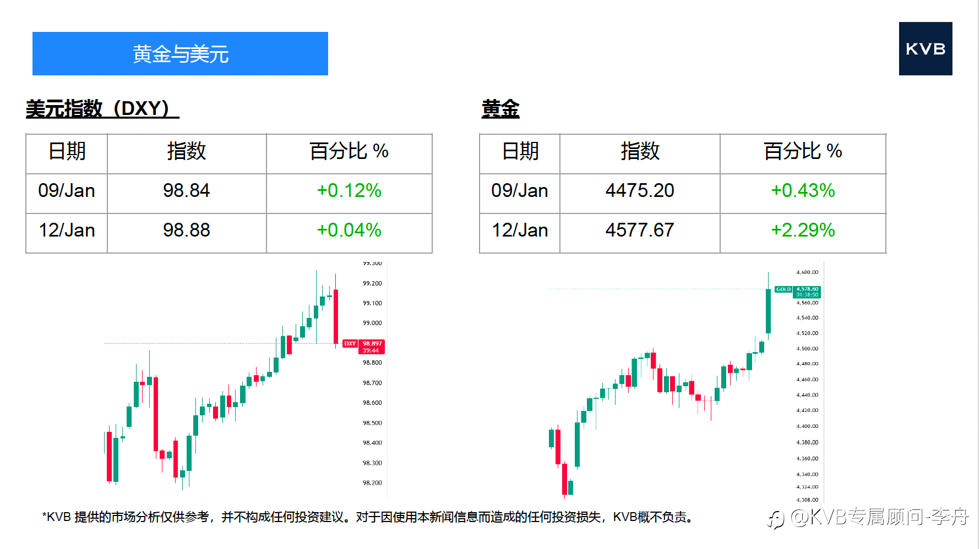The height and width of the screenshot is (549, 980).
Task: Select the DXY 98.84 index cell
Action: click(186, 191)
